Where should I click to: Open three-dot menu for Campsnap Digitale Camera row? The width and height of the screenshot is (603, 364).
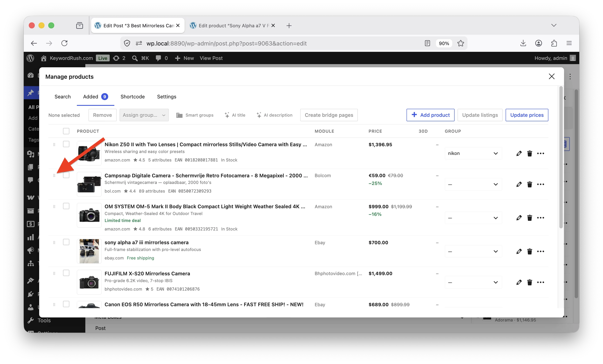[x=541, y=184]
